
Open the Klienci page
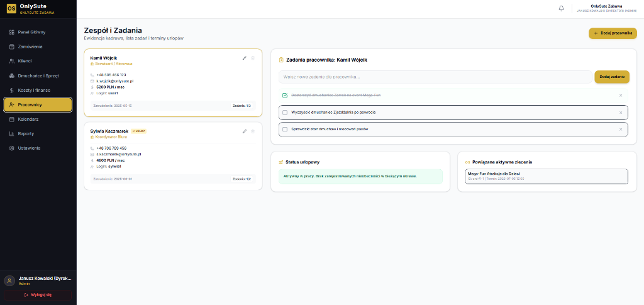[38, 61]
